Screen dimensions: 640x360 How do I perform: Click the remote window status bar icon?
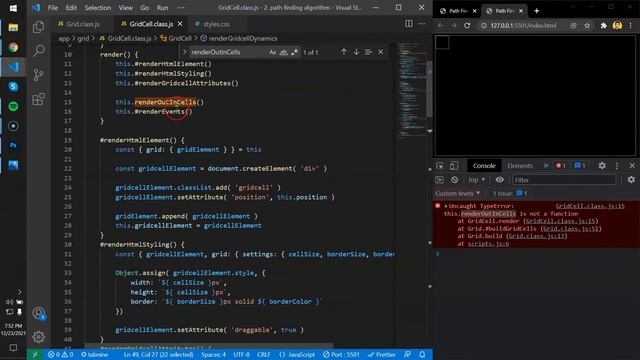35,355
